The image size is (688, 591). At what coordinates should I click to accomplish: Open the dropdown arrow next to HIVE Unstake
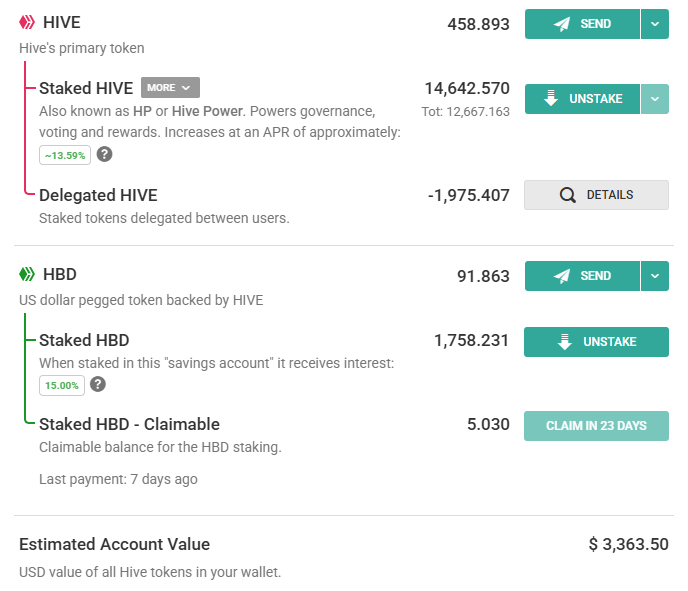[655, 98]
